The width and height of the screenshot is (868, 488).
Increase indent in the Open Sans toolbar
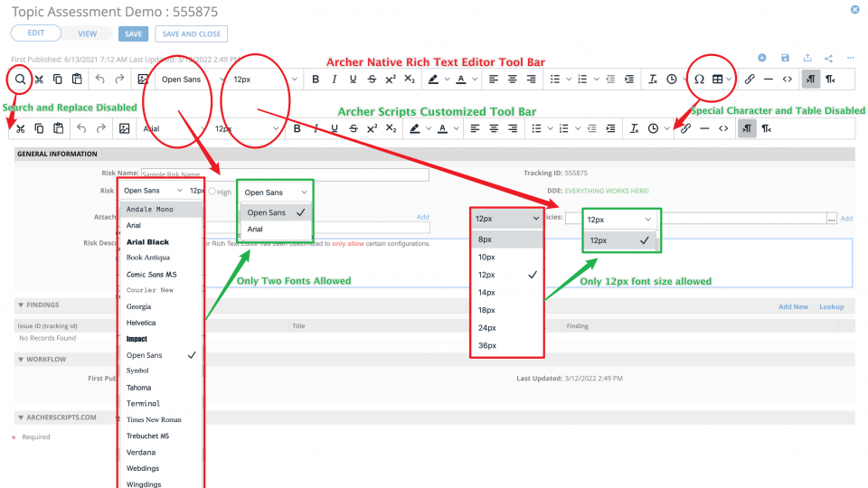point(629,80)
